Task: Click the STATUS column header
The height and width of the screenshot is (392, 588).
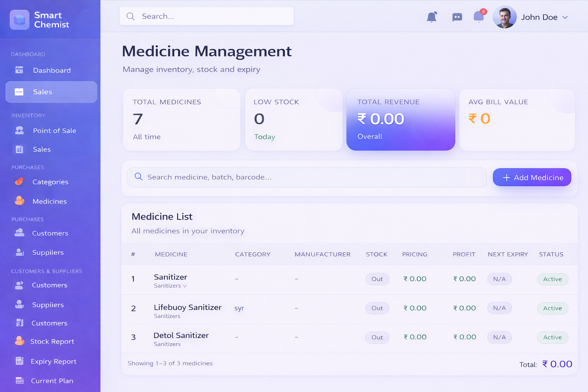Action: click(x=551, y=254)
